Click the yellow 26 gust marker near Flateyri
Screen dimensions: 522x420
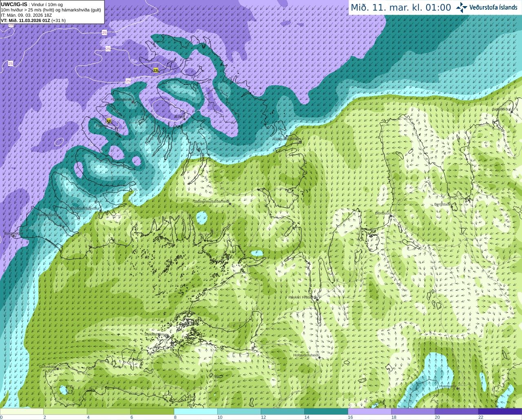[108, 121]
